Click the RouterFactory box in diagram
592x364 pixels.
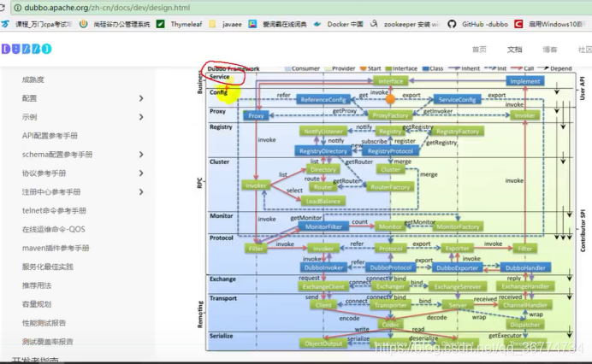click(x=390, y=187)
